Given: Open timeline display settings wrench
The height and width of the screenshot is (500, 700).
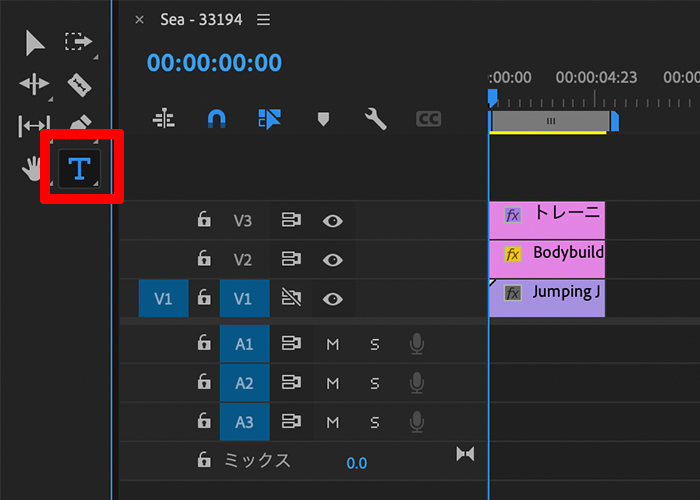Looking at the screenshot, I should click(375, 119).
